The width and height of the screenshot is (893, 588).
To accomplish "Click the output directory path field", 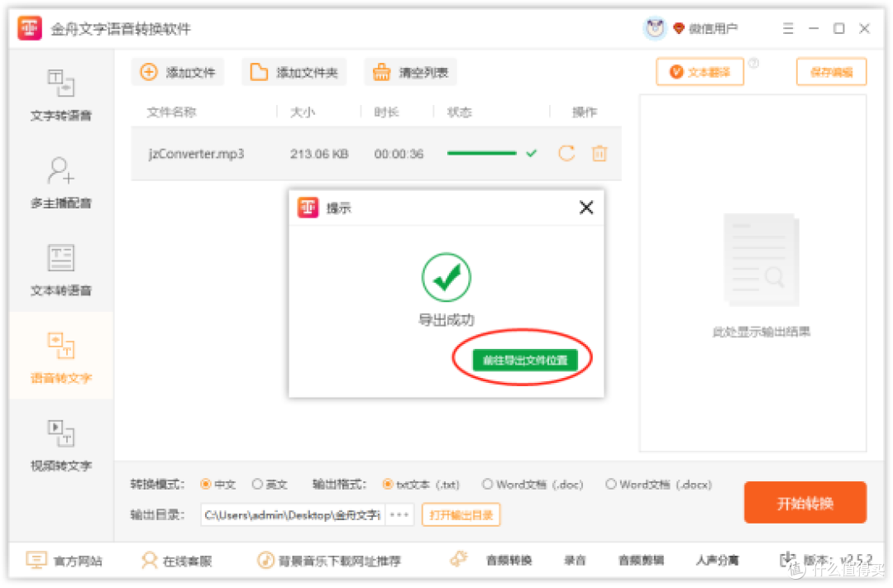I will 293,515.
